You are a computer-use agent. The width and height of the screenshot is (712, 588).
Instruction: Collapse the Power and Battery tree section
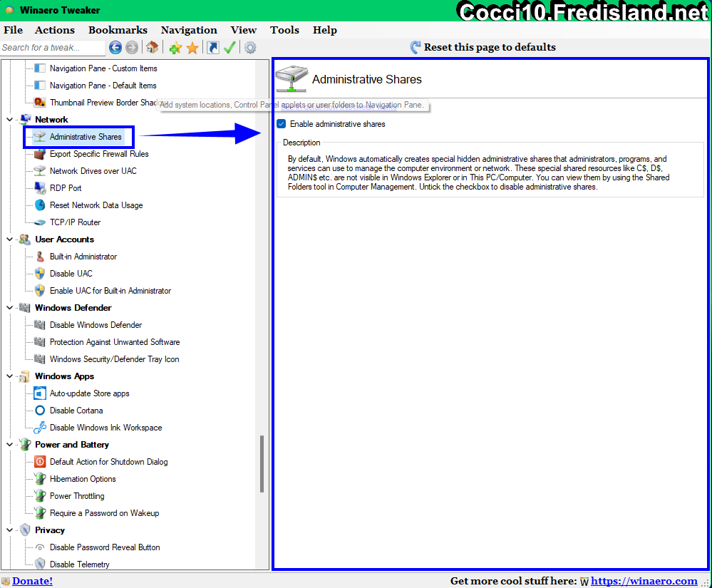(9, 445)
